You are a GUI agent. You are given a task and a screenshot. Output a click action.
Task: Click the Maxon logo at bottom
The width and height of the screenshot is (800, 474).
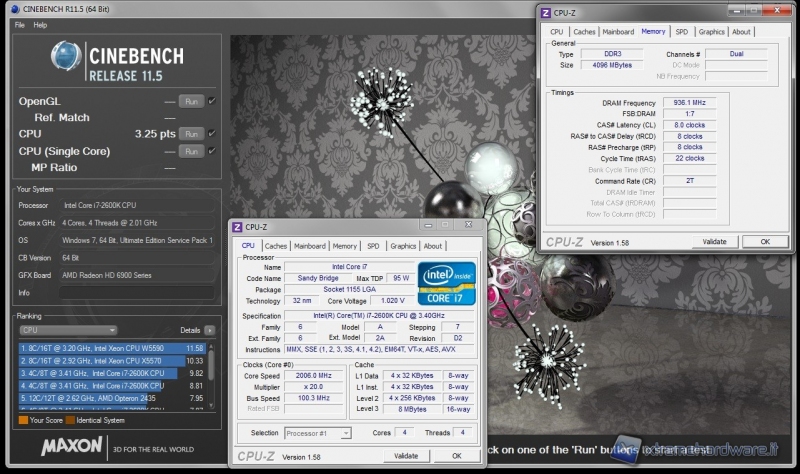(70, 446)
